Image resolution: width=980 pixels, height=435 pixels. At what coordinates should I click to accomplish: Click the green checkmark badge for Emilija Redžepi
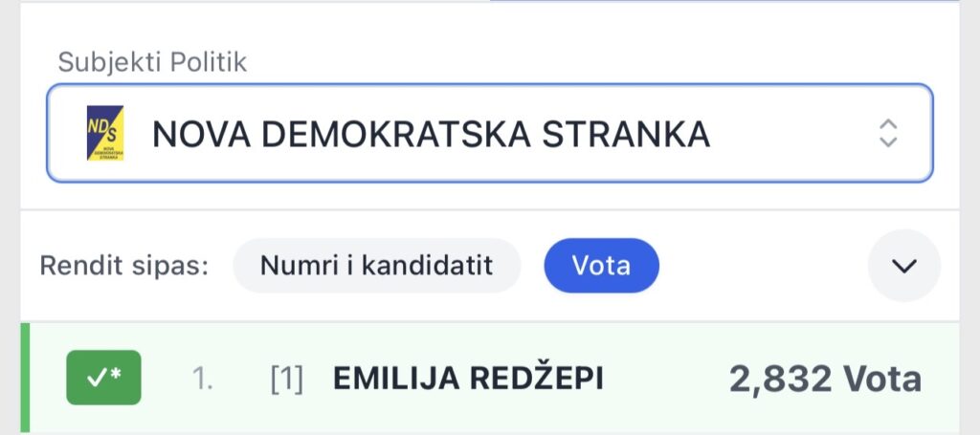tap(103, 378)
